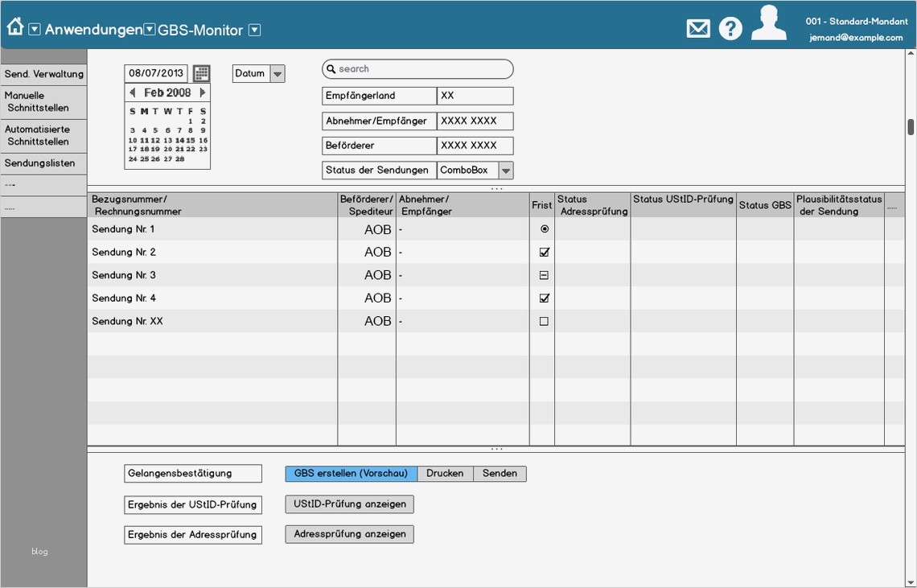The image size is (917, 588).
Task: Click the Status Adressprüfung column header
Action: tap(592, 205)
